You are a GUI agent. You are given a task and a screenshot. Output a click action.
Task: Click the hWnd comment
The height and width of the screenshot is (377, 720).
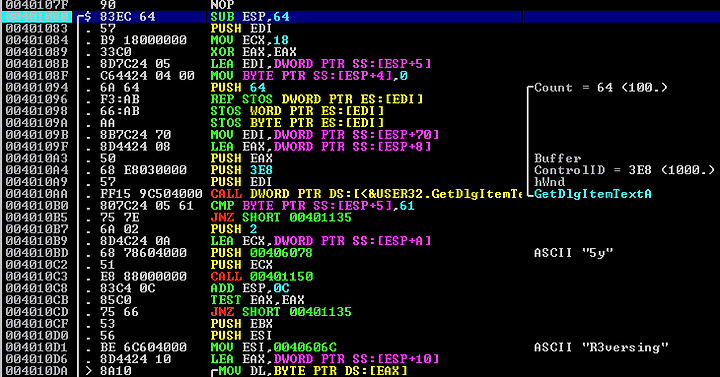tap(550, 182)
